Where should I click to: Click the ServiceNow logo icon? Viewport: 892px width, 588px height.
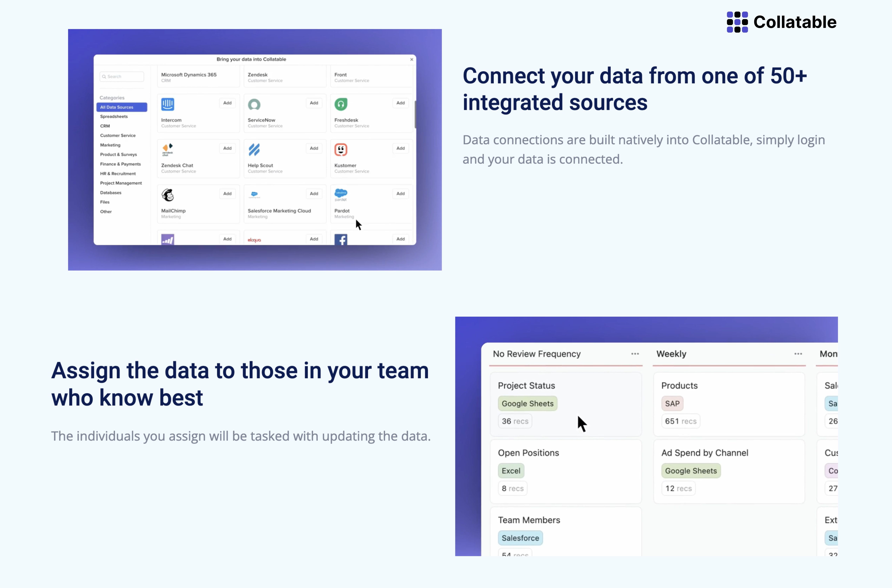(x=254, y=104)
